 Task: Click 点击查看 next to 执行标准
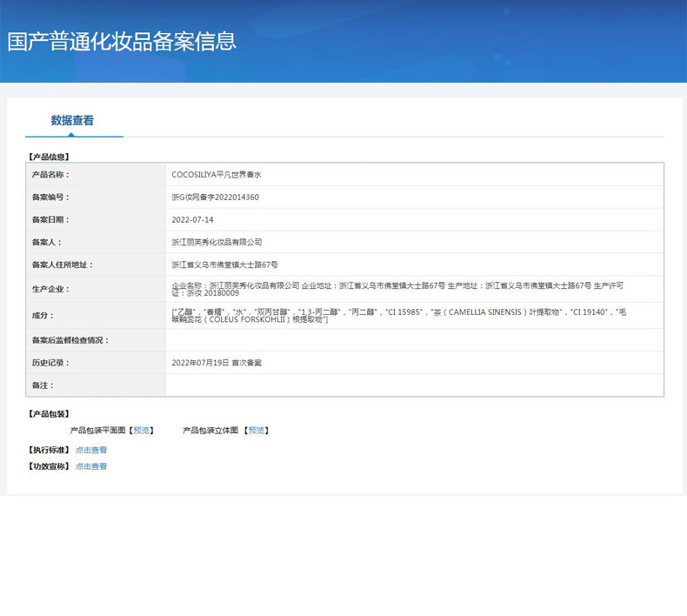[x=91, y=450]
